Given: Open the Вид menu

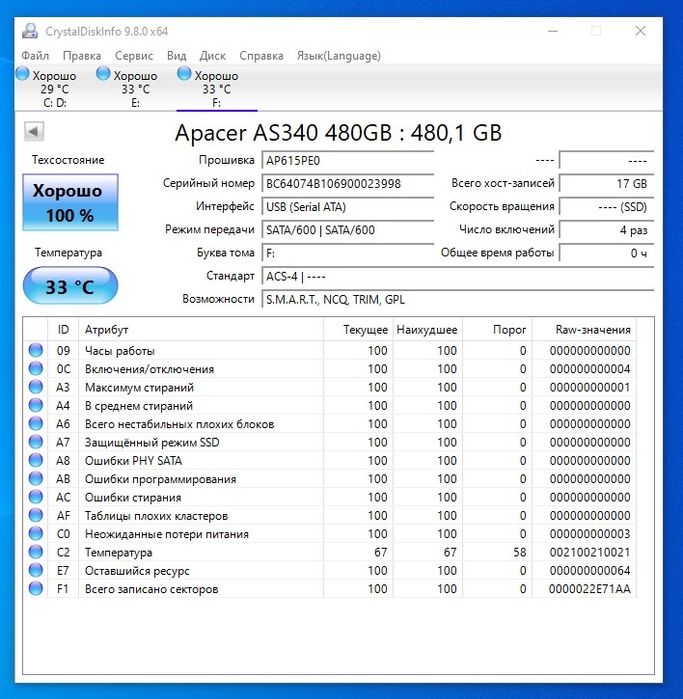Looking at the screenshot, I should (177, 56).
